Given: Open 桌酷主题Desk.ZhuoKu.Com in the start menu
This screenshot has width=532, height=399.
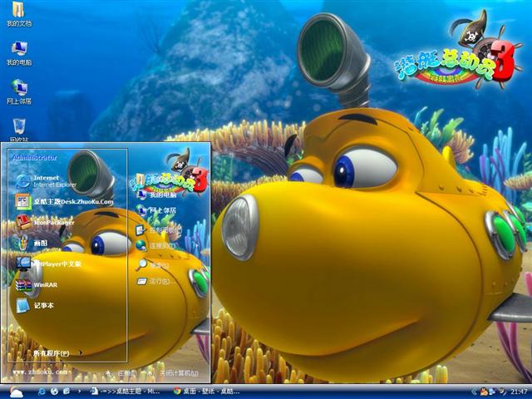Looking at the screenshot, I should point(65,202).
